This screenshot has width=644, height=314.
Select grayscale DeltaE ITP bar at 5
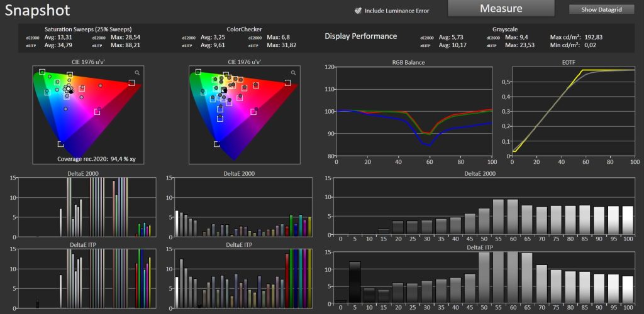pos(355,282)
